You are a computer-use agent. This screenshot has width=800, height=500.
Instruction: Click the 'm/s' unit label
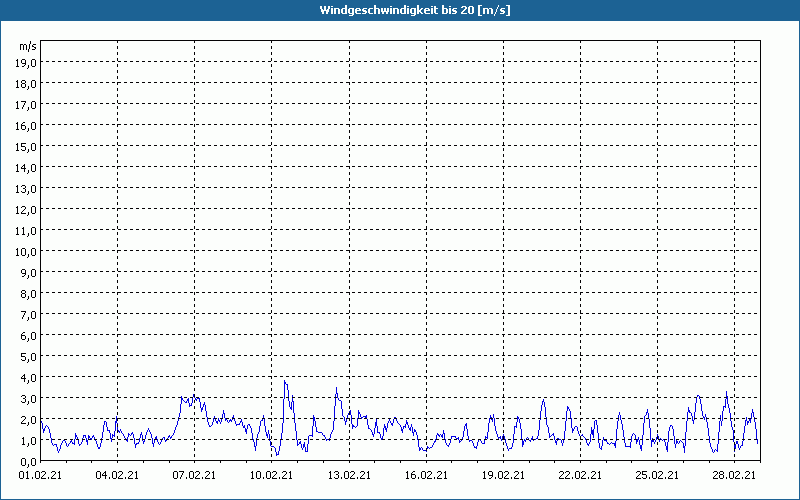tap(28, 46)
